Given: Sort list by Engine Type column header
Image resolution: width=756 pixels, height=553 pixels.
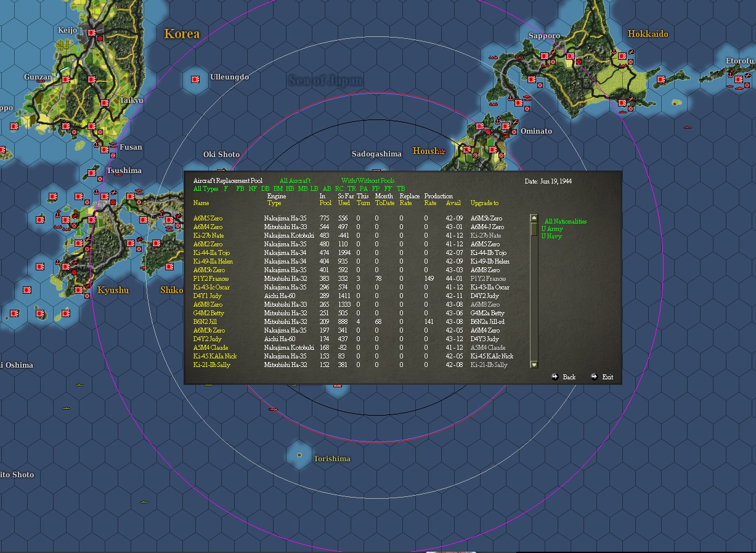Looking at the screenshot, I should (x=277, y=200).
